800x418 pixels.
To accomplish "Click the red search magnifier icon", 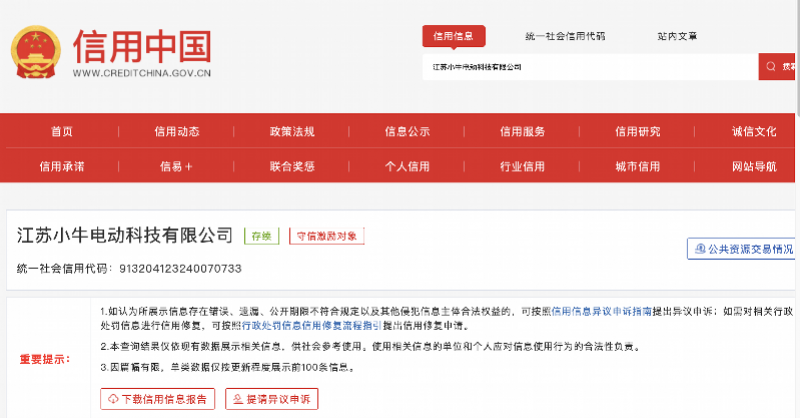I will click(771, 66).
